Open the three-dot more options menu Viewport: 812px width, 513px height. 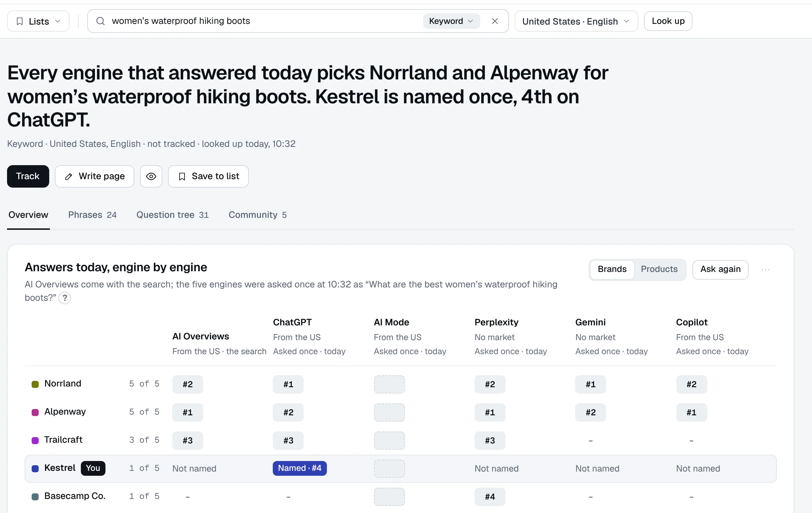766,270
